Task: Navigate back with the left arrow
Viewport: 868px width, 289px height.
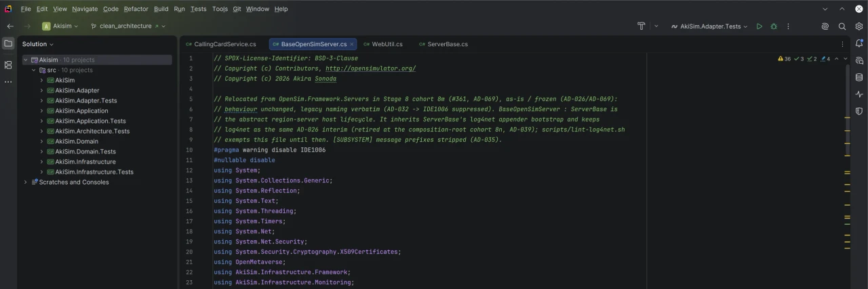Action: pos(10,26)
